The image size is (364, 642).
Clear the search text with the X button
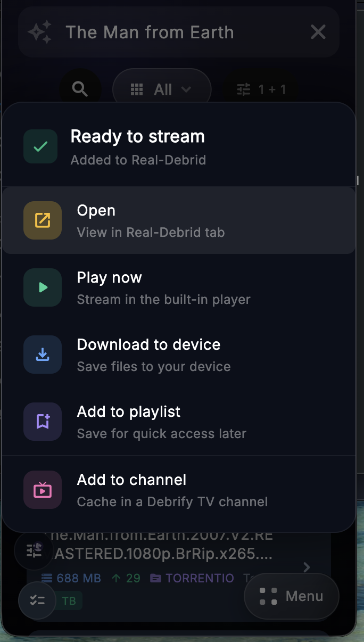tap(318, 32)
